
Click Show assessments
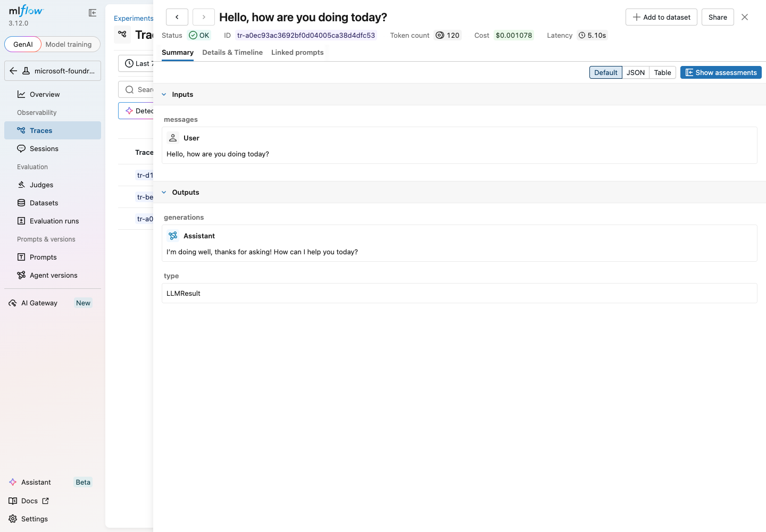(721, 72)
